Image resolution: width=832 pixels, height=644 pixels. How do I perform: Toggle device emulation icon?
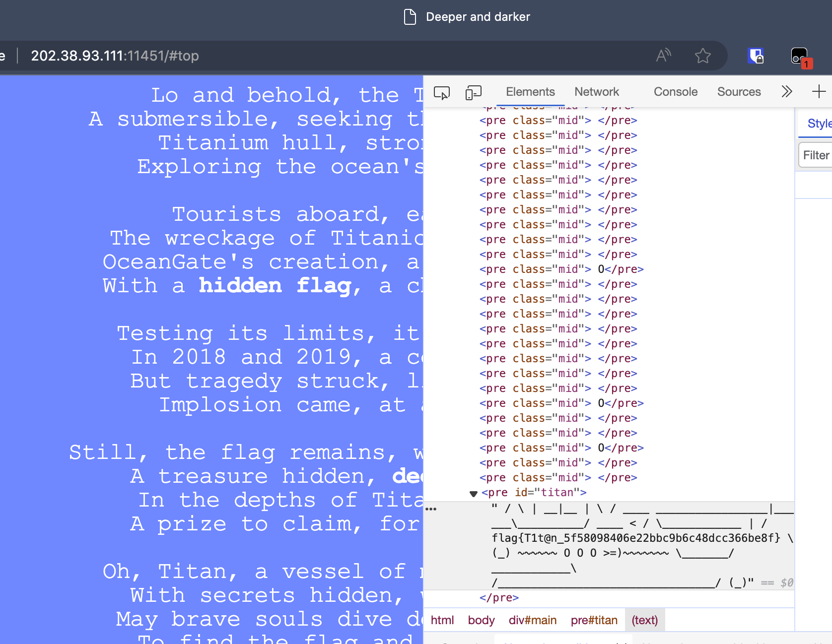[x=474, y=92]
